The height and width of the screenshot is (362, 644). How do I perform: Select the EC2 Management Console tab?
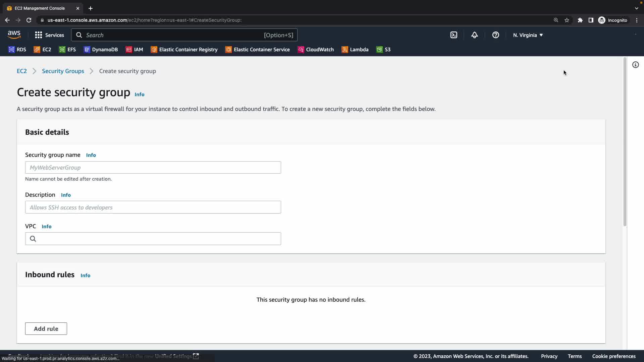point(40,8)
